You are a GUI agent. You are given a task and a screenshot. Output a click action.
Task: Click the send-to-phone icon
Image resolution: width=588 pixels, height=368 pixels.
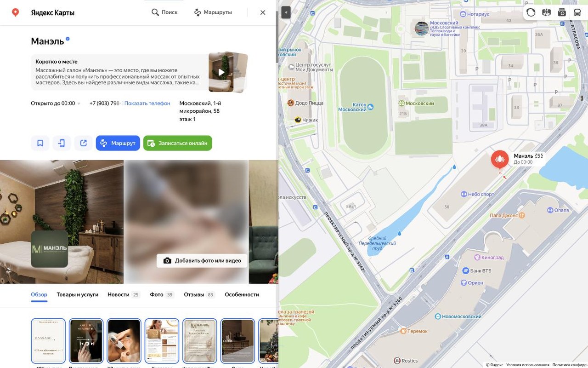62,143
